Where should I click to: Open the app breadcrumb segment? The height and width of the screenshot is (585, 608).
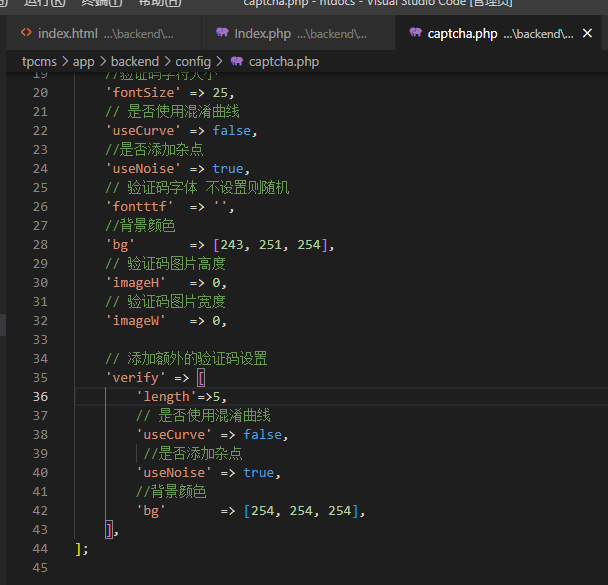(83, 62)
